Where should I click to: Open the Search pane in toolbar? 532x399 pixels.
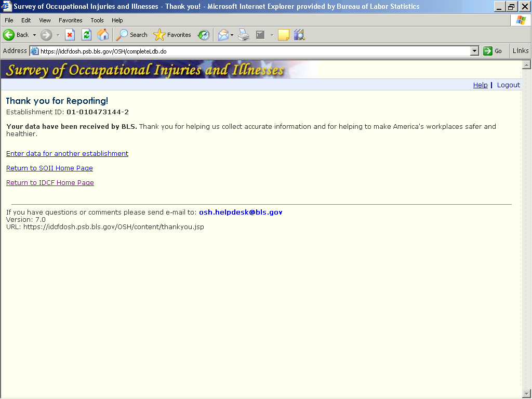click(x=132, y=35)
